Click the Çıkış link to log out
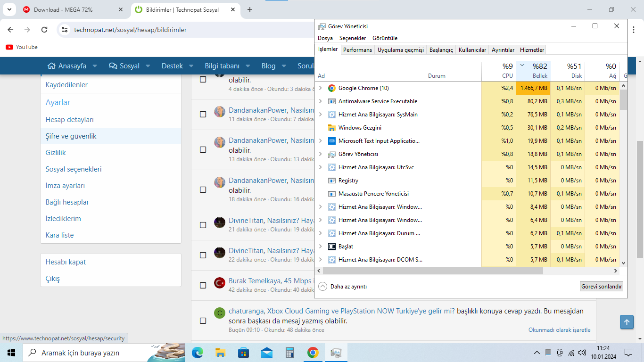 pyautogui.click(x=53, y=279)
